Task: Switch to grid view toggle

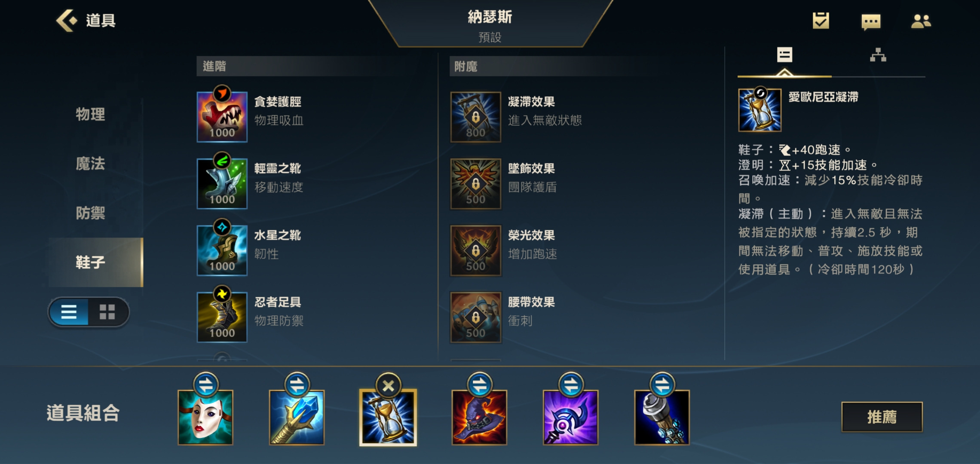Action: pyautogui.click(x=107, y=312)
